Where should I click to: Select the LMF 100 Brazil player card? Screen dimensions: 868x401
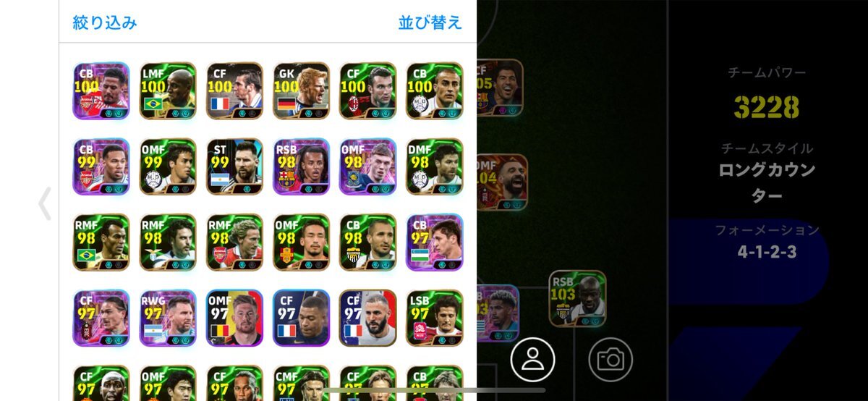pyautogui.click(x=168, y=90)
